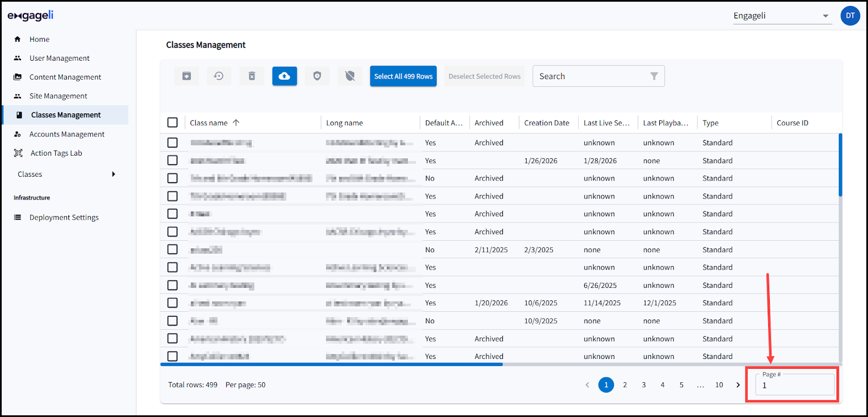Check the first row's checkbox
868x417 pixels.
[x=173, y=143]
